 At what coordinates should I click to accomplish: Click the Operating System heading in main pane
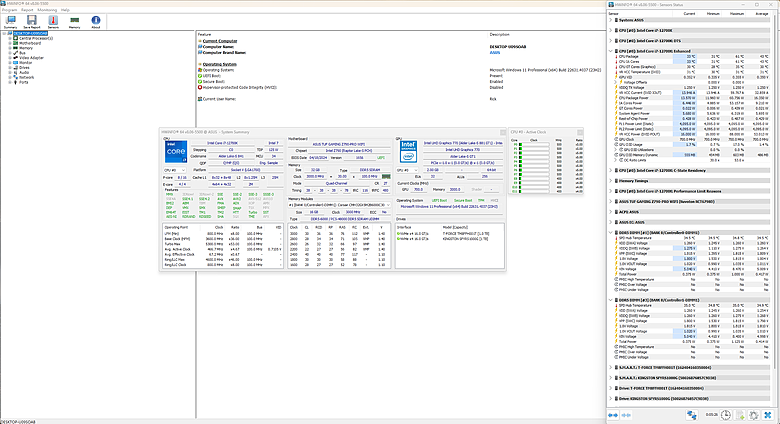point(219,64)
